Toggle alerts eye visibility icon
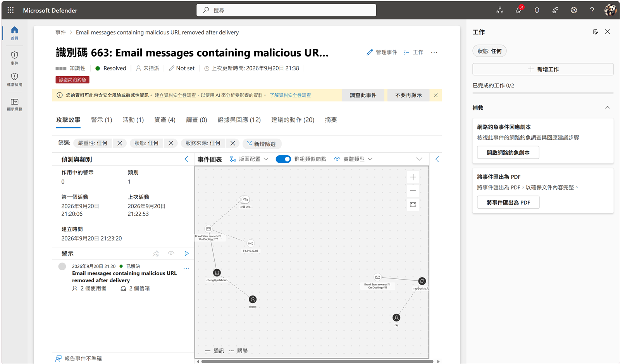Screen dimensions: 620x364 (171, 254)
